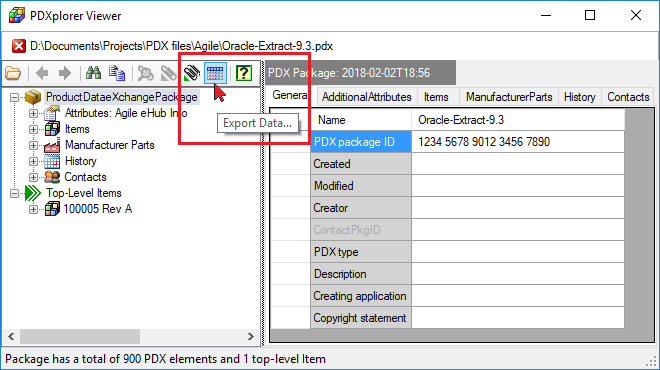Click the Back arrow toolbar icon
The width and height of the screenshot is (660, 370).
[42, 73]
